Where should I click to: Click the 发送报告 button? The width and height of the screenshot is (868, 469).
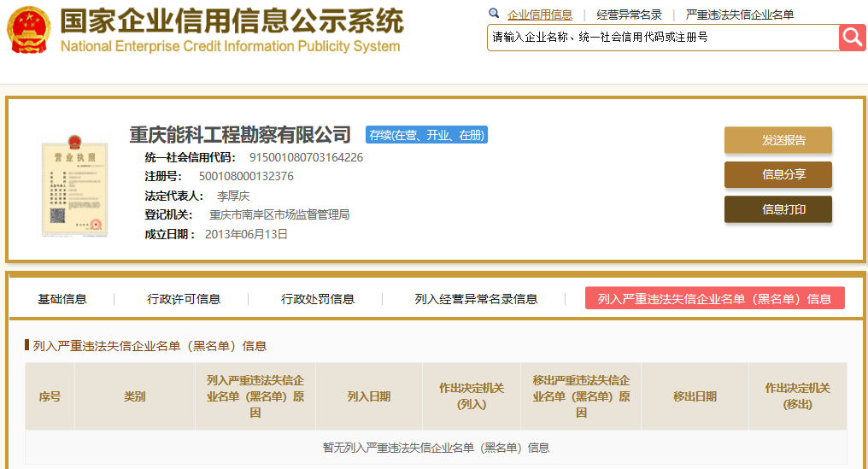tap(778, 140)
